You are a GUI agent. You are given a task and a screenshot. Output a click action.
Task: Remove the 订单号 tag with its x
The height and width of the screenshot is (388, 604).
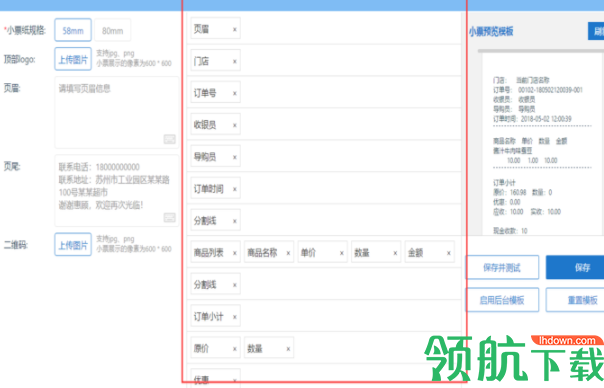pos(235,93)
